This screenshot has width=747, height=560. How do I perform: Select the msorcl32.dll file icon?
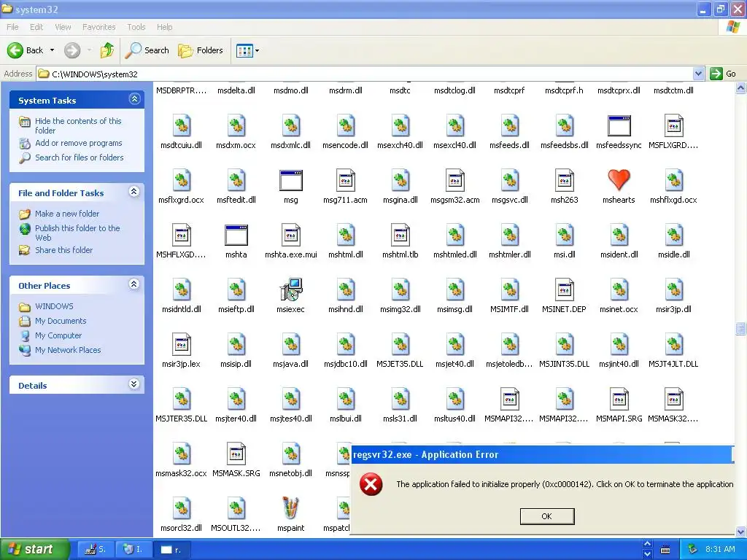tap(181, 508)
